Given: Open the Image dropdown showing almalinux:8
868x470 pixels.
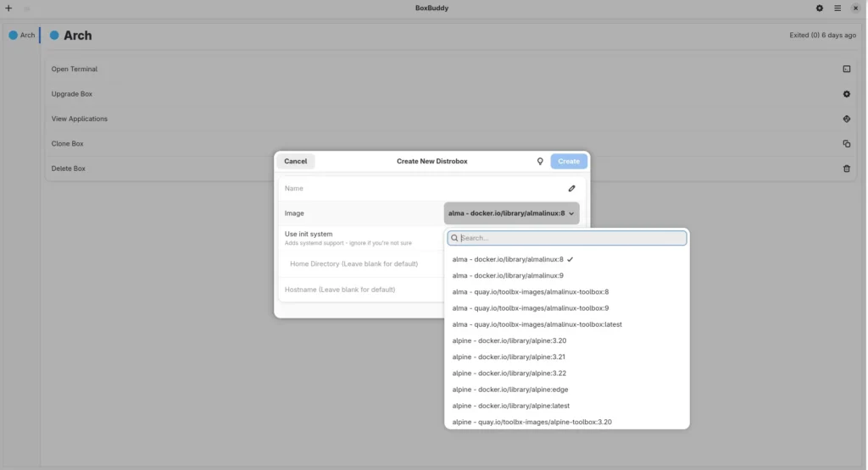Looking at the screenshot, I should click(511, 213).
